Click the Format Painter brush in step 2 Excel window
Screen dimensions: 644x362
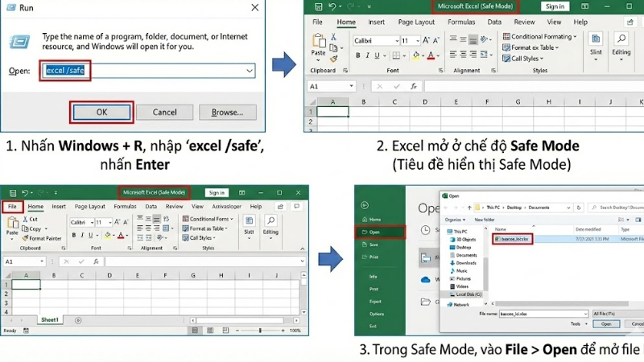333,59
